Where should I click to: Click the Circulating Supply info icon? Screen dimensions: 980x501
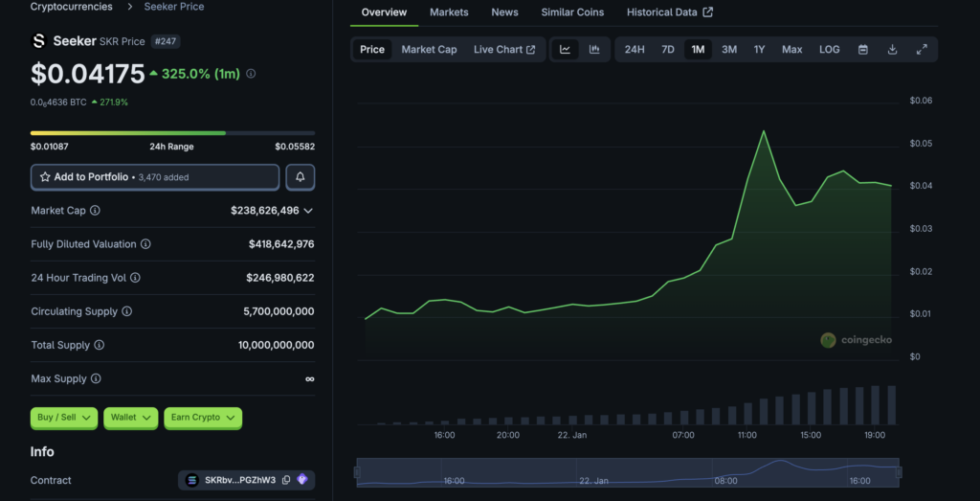(x=126, y=311)
